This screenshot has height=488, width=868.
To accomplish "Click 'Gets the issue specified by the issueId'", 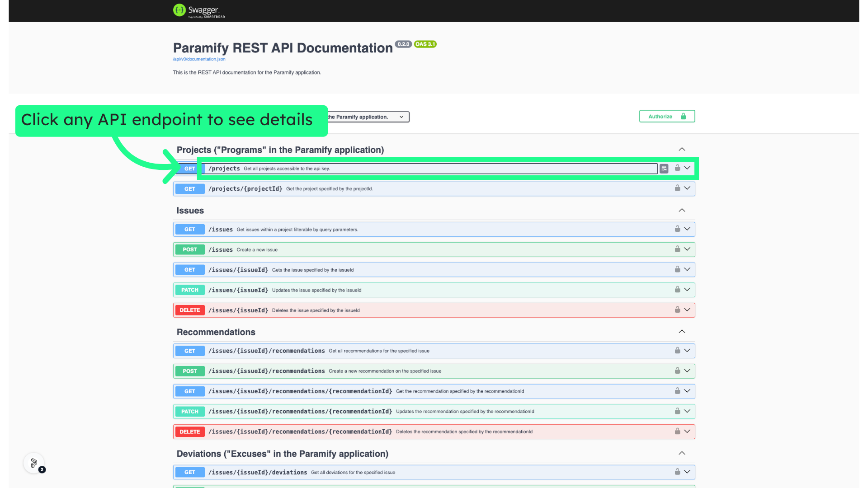I will [313, 270].
